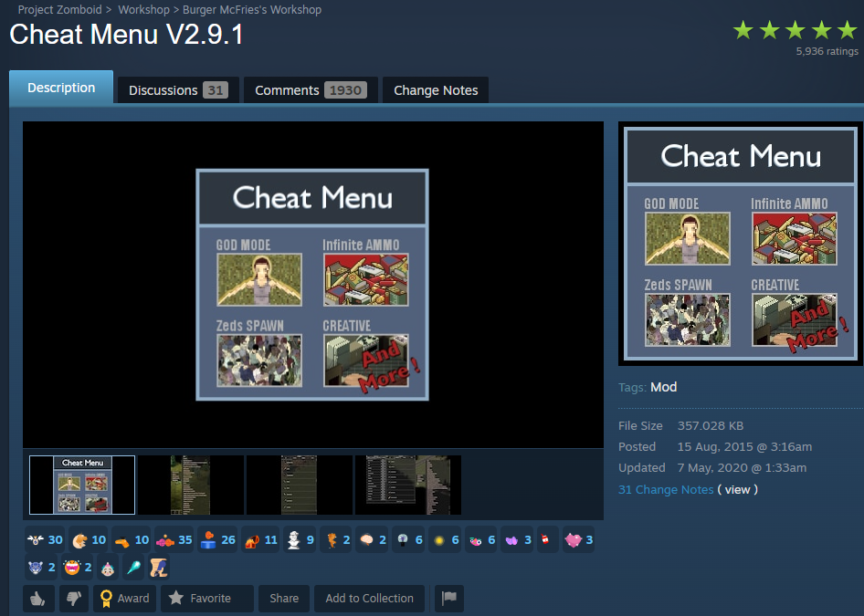Screen dimensions: 864x616
Task: Click the 31 Change Notes link
Action: coord(666,489)
